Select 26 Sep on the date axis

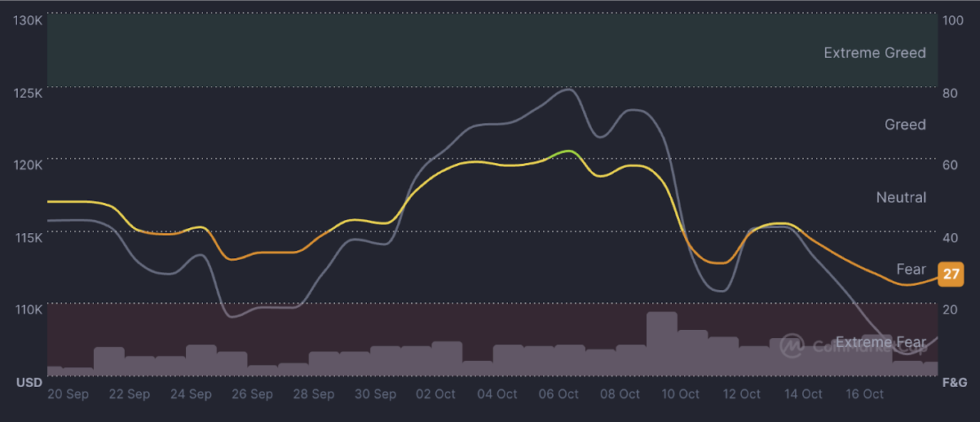coord(252,394)
